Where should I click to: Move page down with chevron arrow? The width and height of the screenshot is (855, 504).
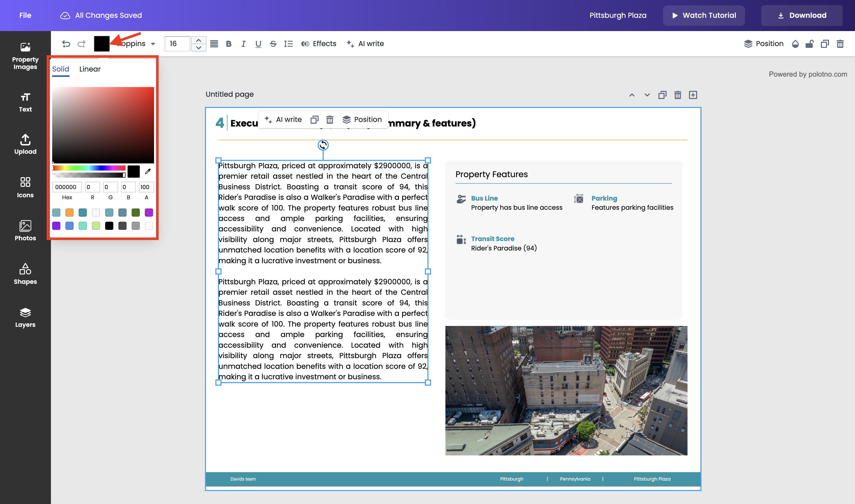click(647, 95)
